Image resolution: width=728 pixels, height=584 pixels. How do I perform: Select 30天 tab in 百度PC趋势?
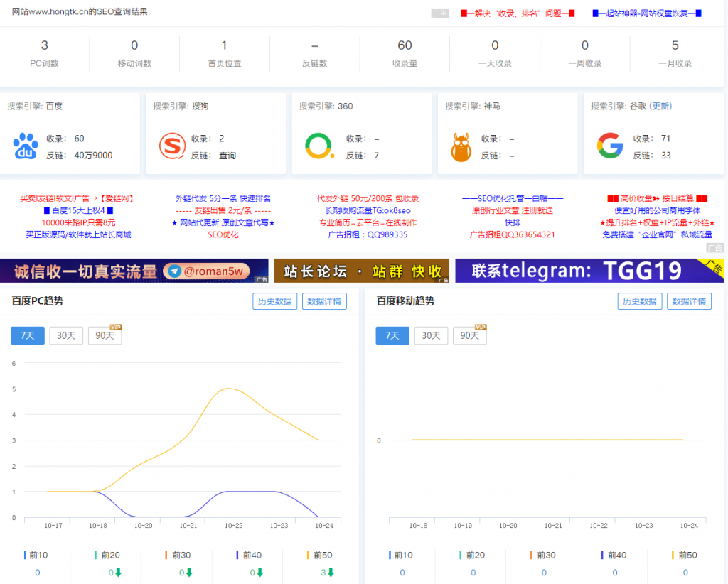(66, 335)
